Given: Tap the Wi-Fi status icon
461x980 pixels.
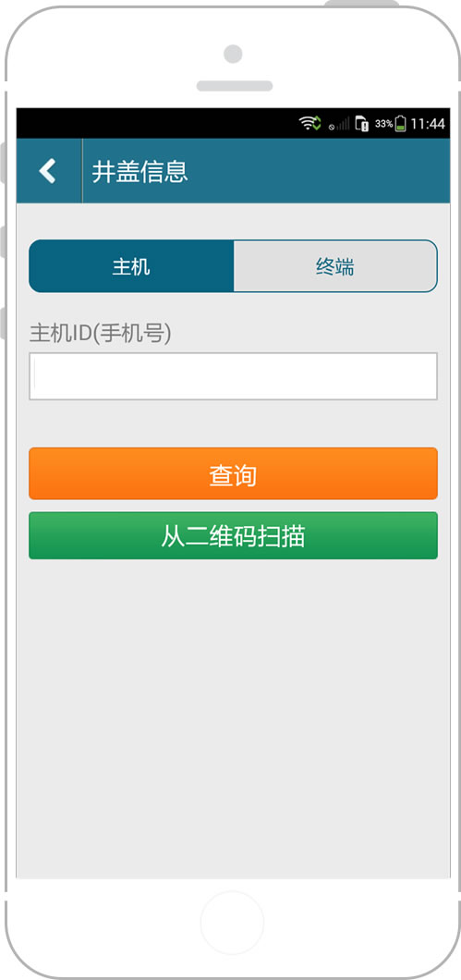Looking at the screenshot, I should tap(309, 123).
